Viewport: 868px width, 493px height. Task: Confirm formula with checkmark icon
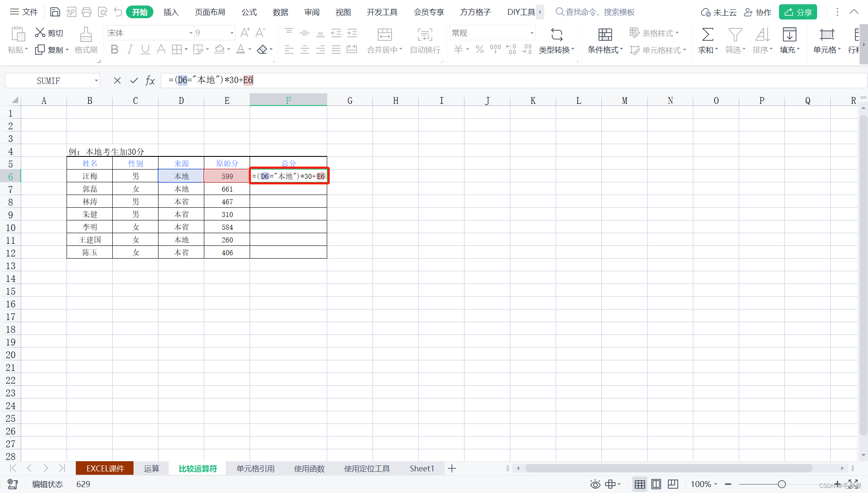tap(134, 81)
